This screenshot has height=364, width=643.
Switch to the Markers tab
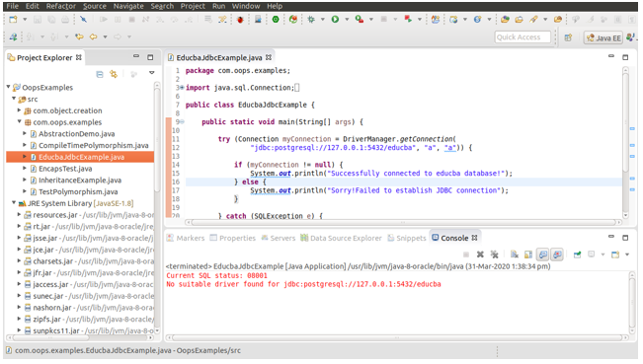coord(186,239)
